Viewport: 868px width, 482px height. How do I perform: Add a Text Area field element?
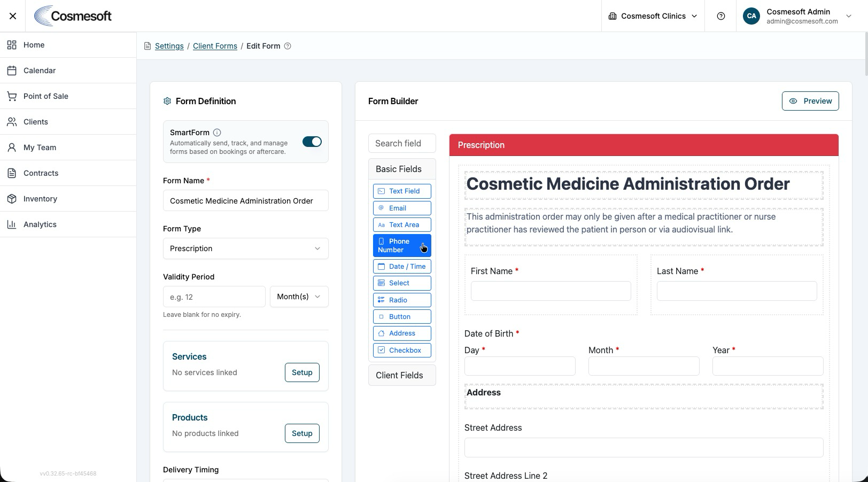[402, 225]
